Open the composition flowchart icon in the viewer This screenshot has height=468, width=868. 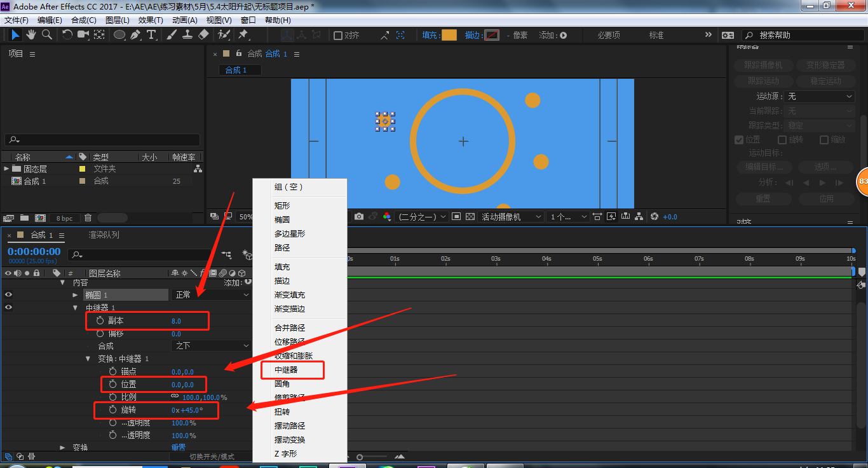639,217
